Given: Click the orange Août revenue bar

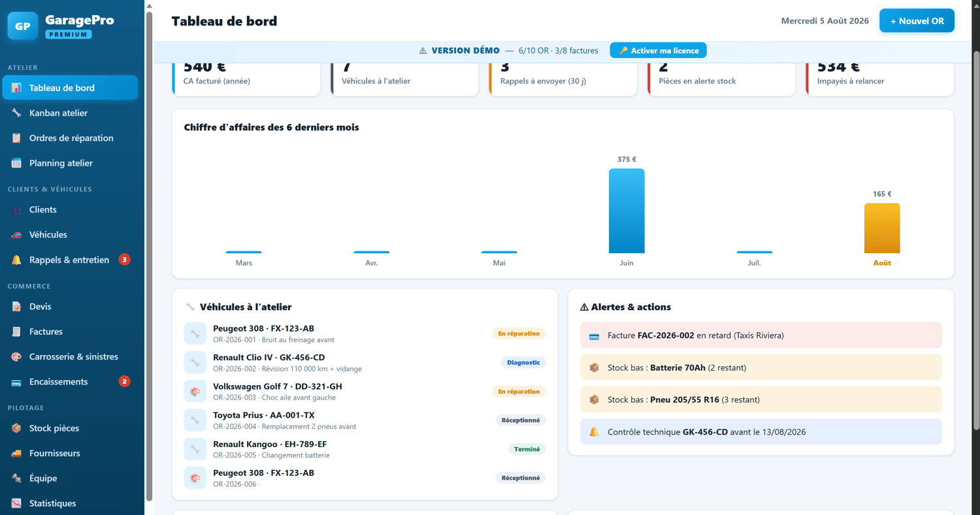Looking at the screenshot, I should click(x=882, y=228).
